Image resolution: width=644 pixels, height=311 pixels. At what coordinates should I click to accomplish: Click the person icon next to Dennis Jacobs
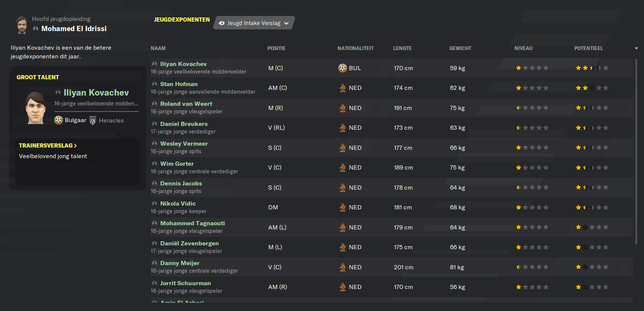[155, 184]
